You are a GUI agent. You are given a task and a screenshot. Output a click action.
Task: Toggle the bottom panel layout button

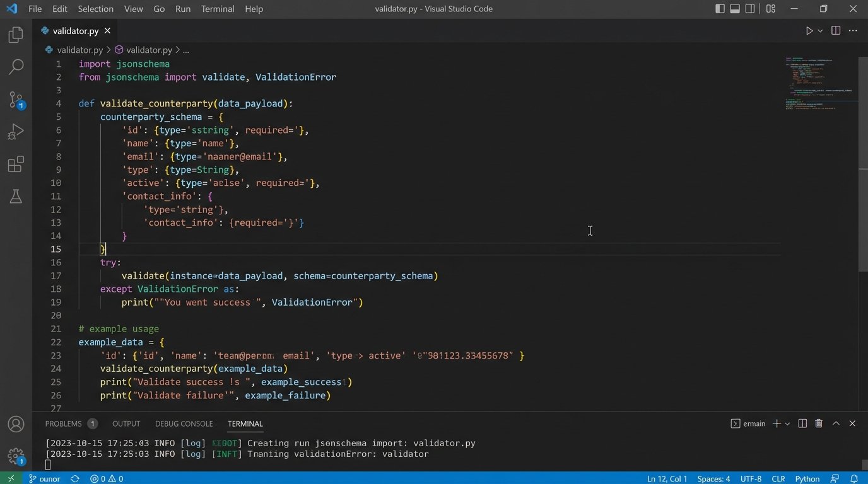click(735, 9)
